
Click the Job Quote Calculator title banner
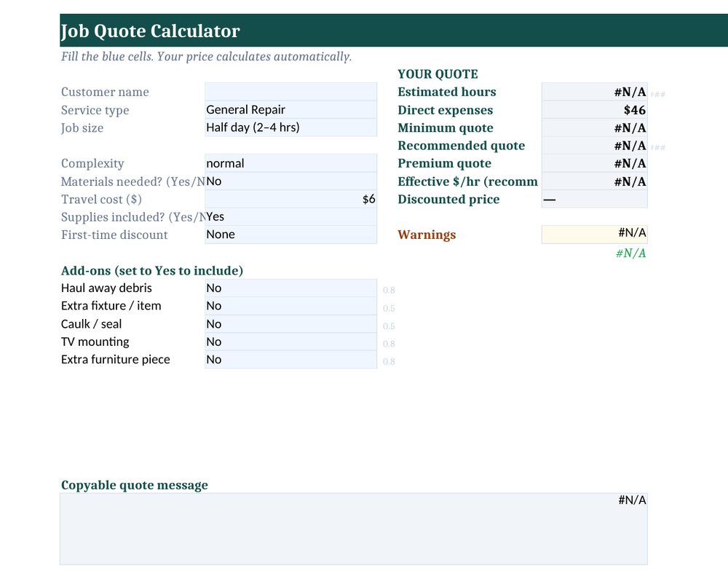click(x=394, y=30)
